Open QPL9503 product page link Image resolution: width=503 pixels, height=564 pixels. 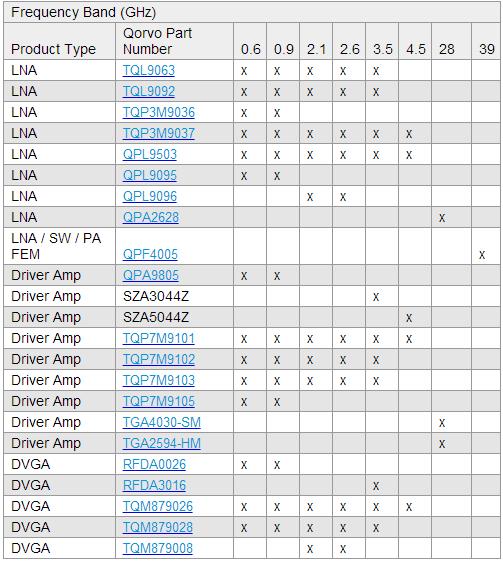coord(150,154)
